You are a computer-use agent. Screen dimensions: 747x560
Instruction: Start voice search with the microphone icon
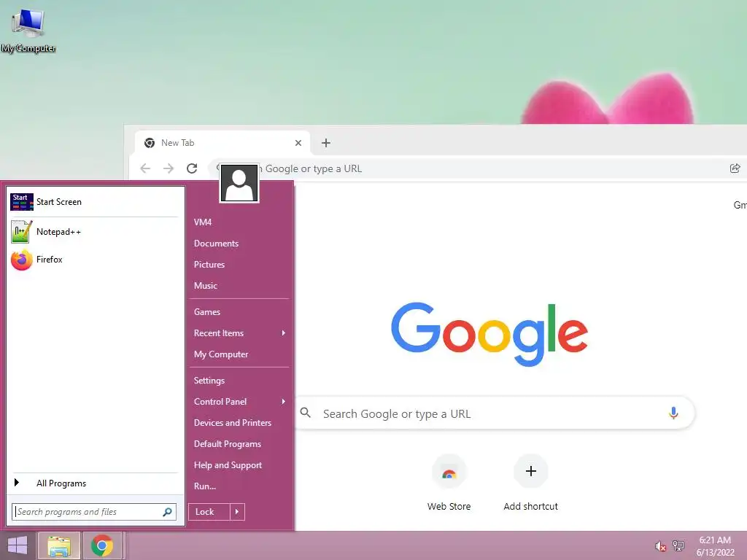(673, 413)
